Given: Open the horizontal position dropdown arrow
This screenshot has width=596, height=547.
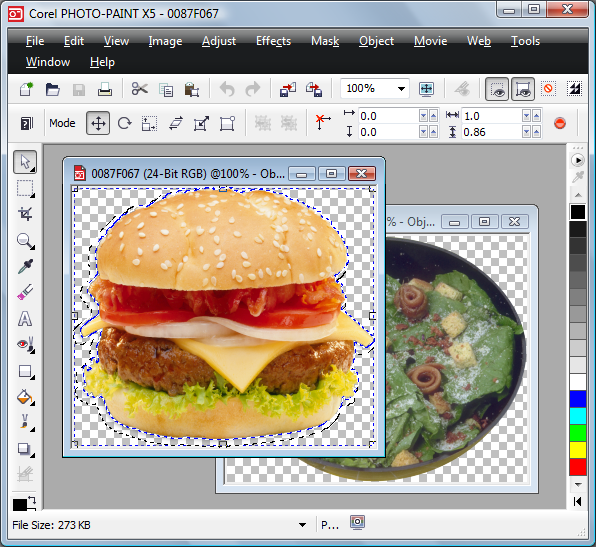Looking at the screenshot, I should pyautogui.click(x=423, y=116).
